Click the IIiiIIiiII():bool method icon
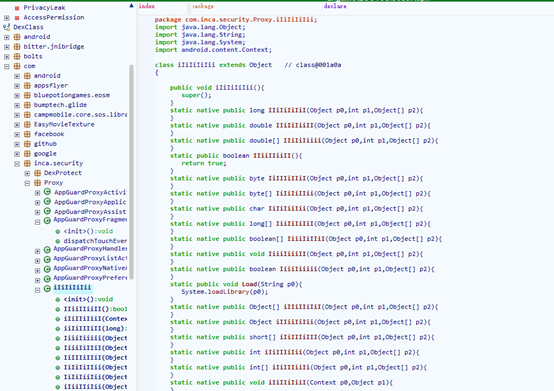 click(x=58, y=309)
